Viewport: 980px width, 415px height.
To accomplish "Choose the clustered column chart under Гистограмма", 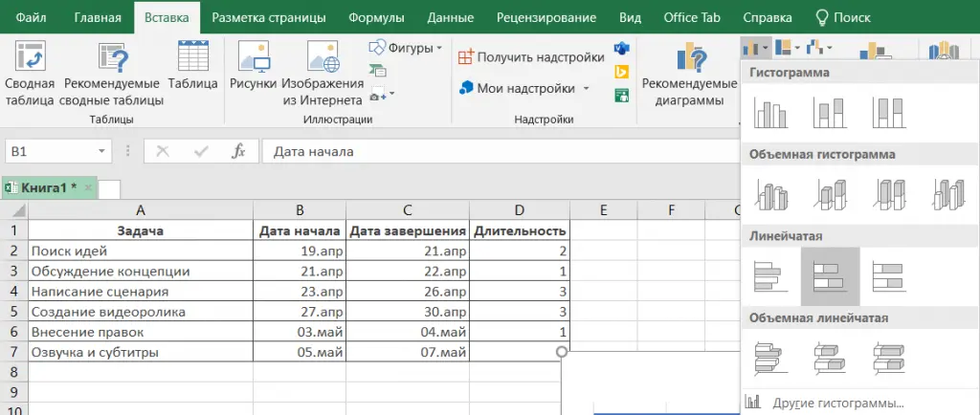I will tap(768, 114).
